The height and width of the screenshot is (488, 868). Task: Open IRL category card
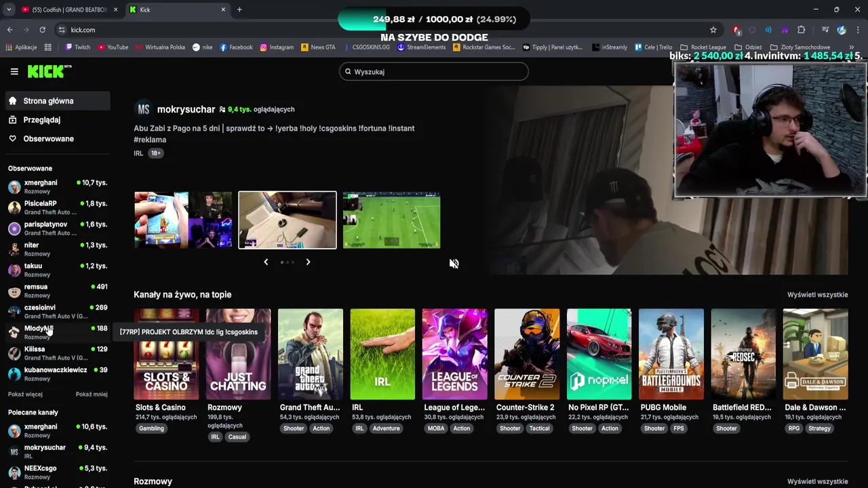pos(382,354)
